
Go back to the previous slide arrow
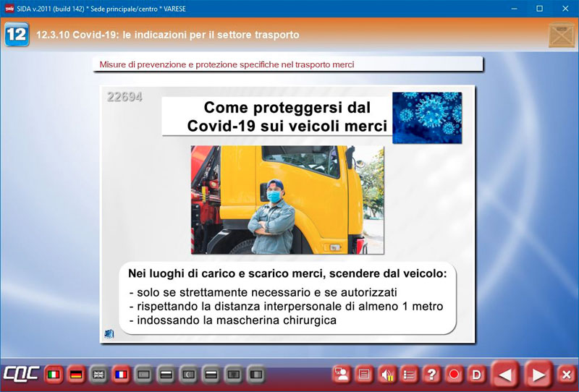click(506, 375)
